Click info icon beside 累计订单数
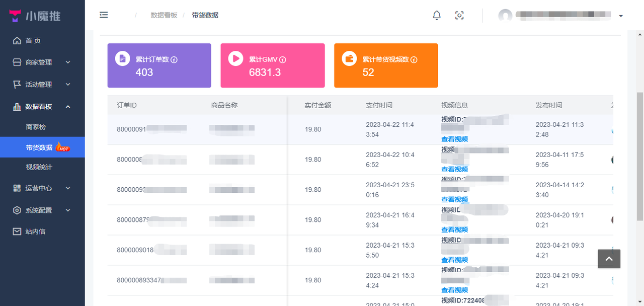 click(x=174, y=59)
